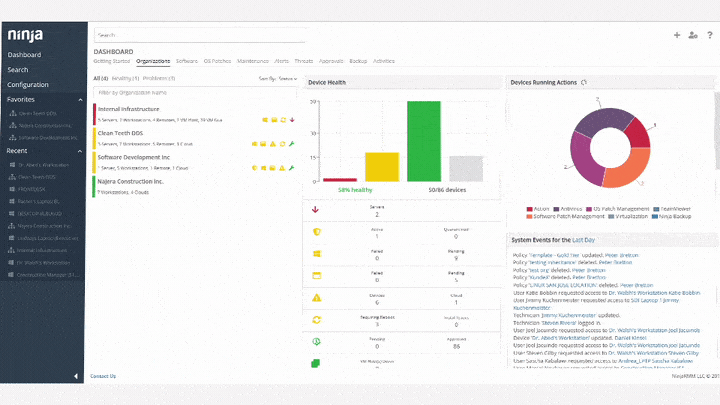
Task: Click the green bar in Device Health chart
Action: click(424, 141)
